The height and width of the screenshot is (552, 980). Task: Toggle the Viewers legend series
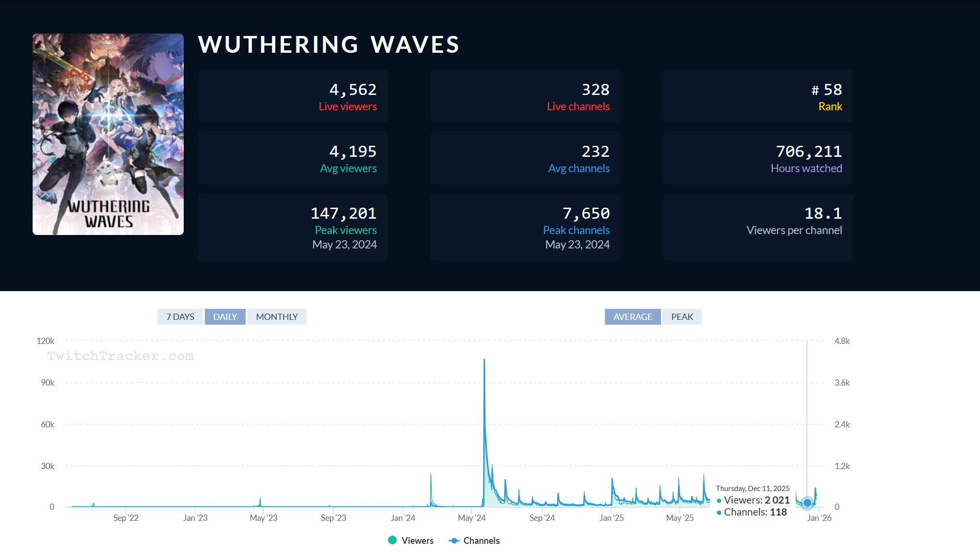[x=417, y=540]
